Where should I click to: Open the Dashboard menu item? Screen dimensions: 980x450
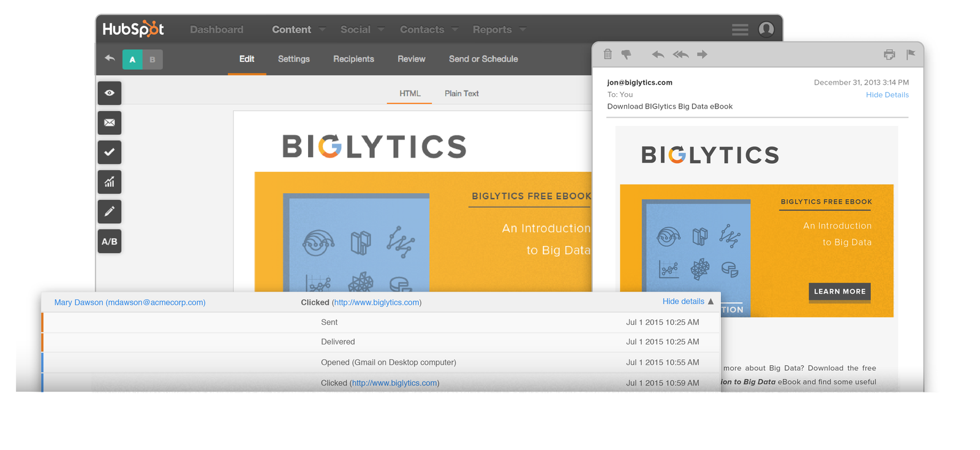(216, 29)
